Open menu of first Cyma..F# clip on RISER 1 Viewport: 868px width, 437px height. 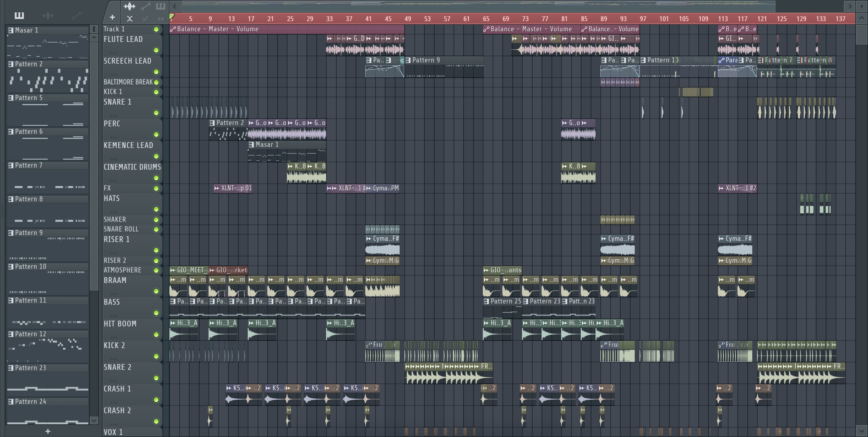pyautogui.click(x=369, y=239)
